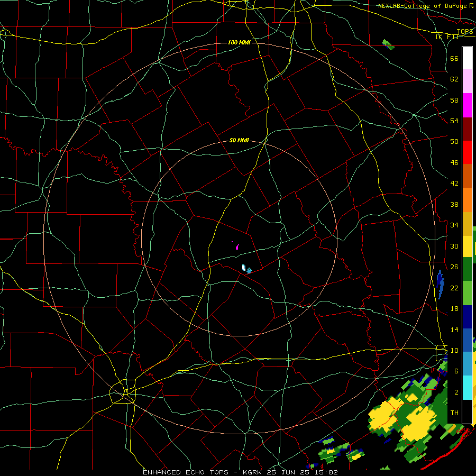This screenshot has width=476, height=476.
Task: Pick the navy blue legend swatch
Action: pyautogui.click(x=467, y=317)
